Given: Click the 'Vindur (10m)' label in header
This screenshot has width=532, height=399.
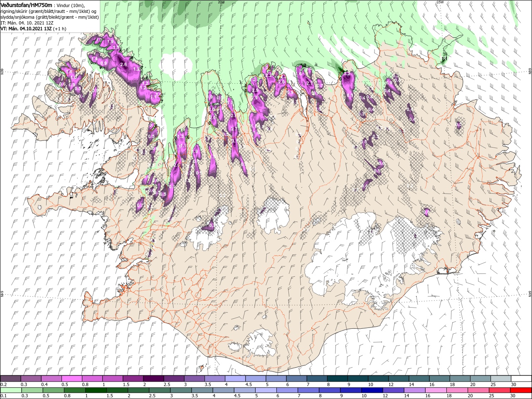Looking at the screenshot, I should coord(71,5).
